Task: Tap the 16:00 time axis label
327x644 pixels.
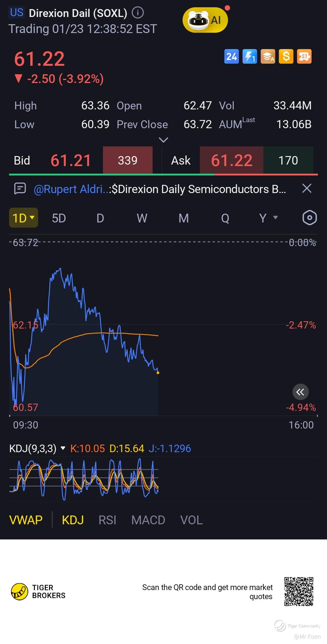Action: (x=301, y=425)
